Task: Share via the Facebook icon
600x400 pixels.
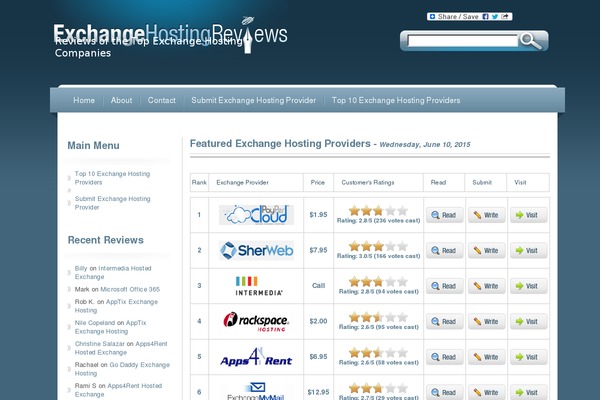Action: (x=485, y=16)
